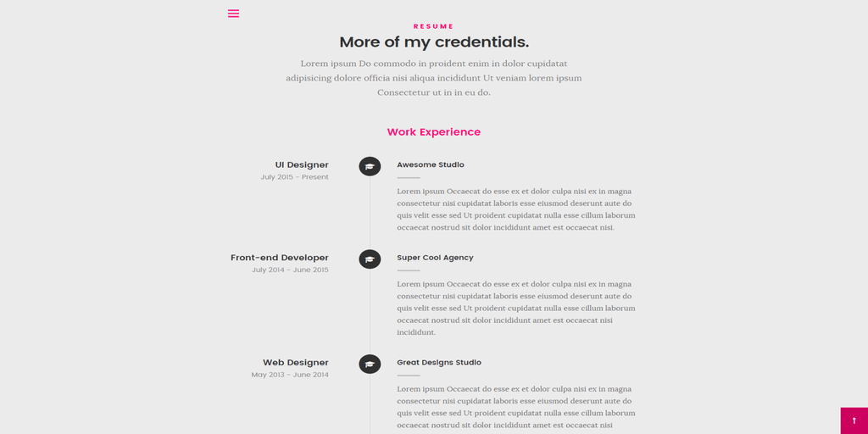Click the UI Designer job title

(302, 165)
